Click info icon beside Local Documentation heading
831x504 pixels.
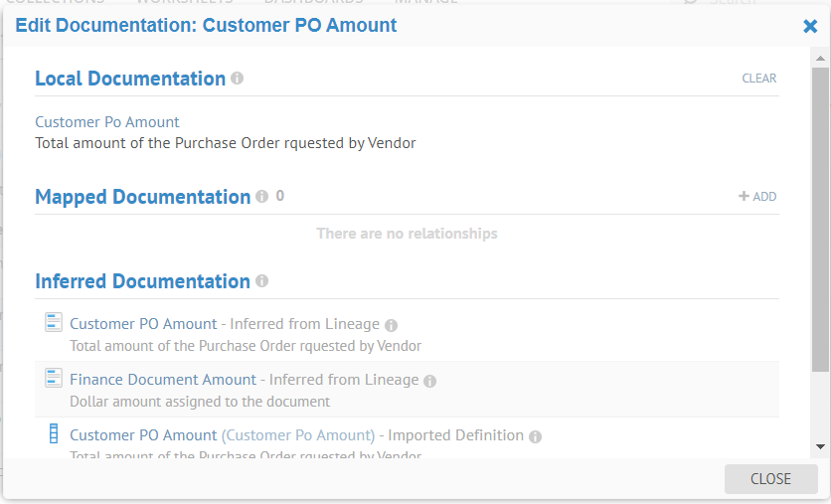coord(238,79)
